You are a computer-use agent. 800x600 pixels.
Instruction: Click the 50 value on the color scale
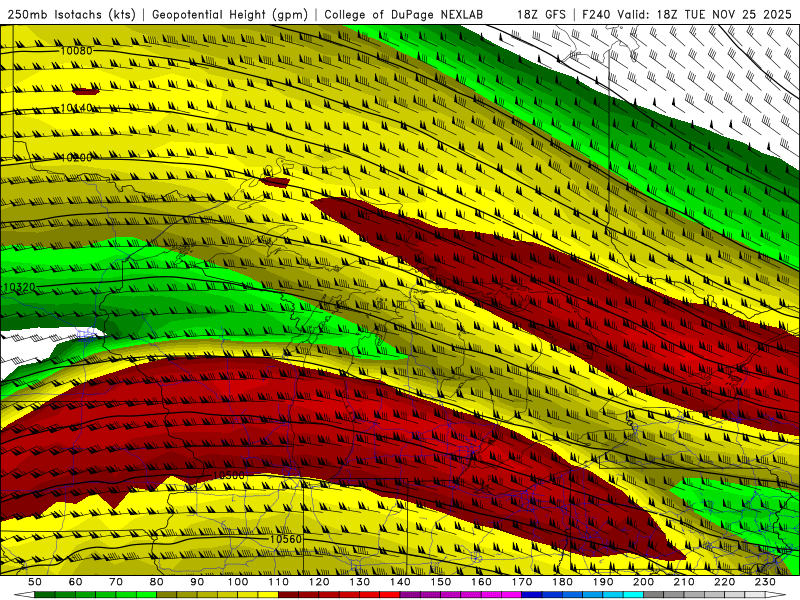pos(34,582)
